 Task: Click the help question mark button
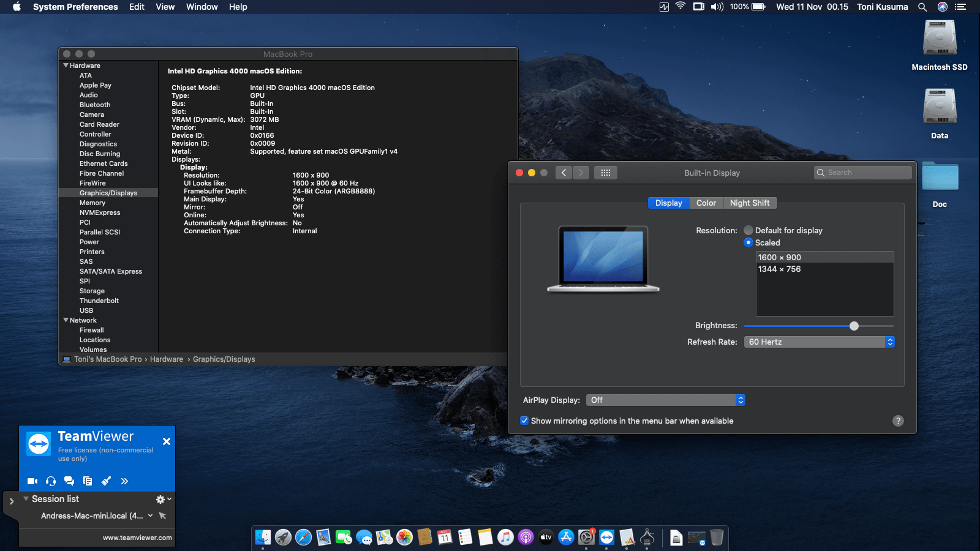[x=898, y=421]
